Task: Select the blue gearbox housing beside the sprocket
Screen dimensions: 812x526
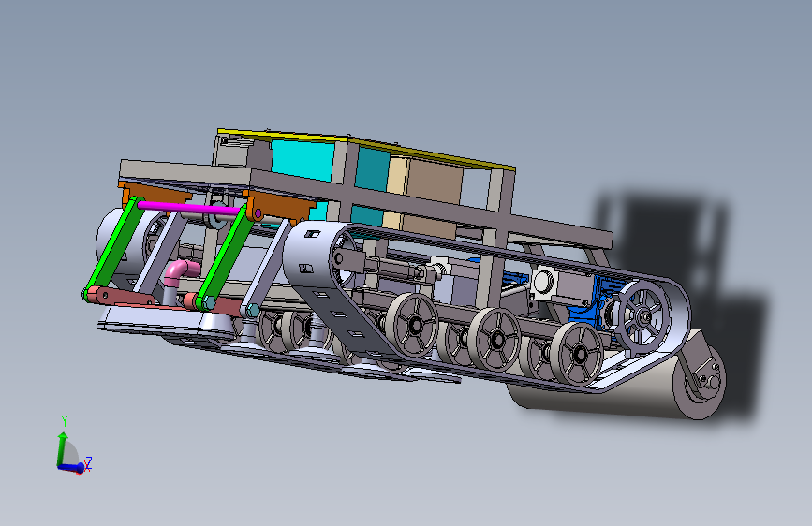Action: coord(588,314)
